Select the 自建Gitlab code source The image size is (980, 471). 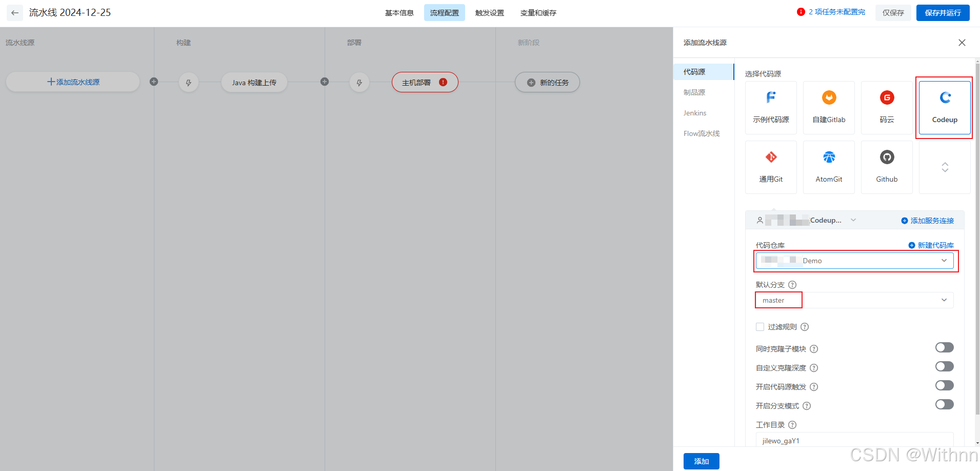click(x=828, y=106)
